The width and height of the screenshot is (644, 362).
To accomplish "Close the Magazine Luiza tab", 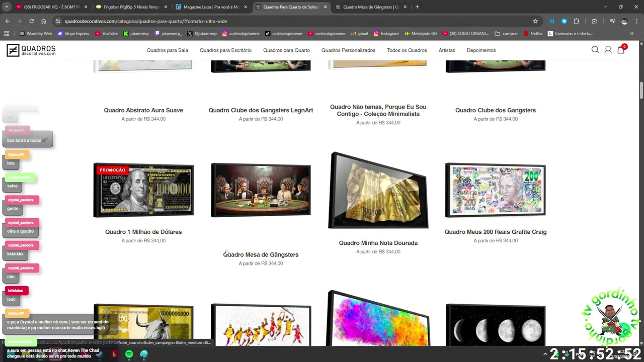I will 246,7.
